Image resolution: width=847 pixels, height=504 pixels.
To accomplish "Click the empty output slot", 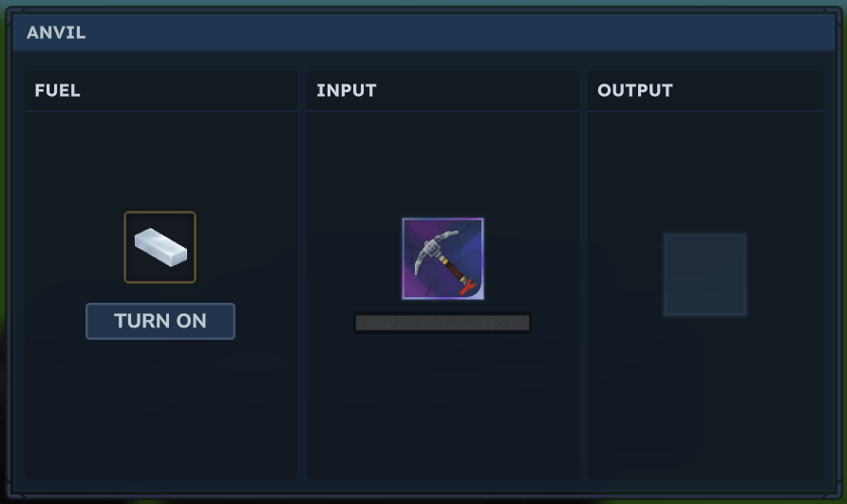I will click(705, 275).
